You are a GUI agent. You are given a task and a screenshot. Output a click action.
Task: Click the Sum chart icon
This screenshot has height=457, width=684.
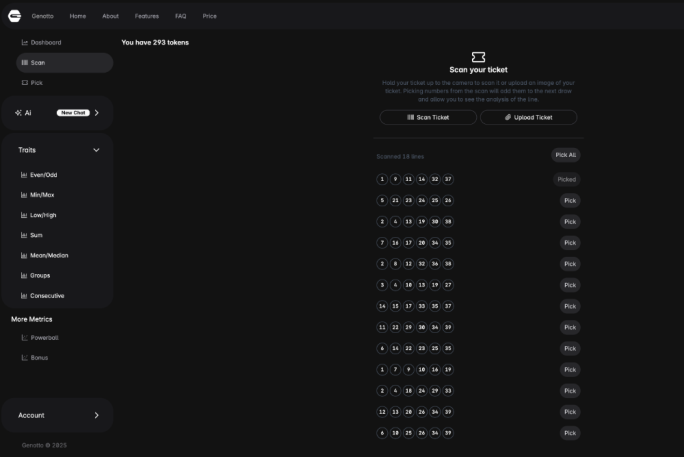pos(24,235)
